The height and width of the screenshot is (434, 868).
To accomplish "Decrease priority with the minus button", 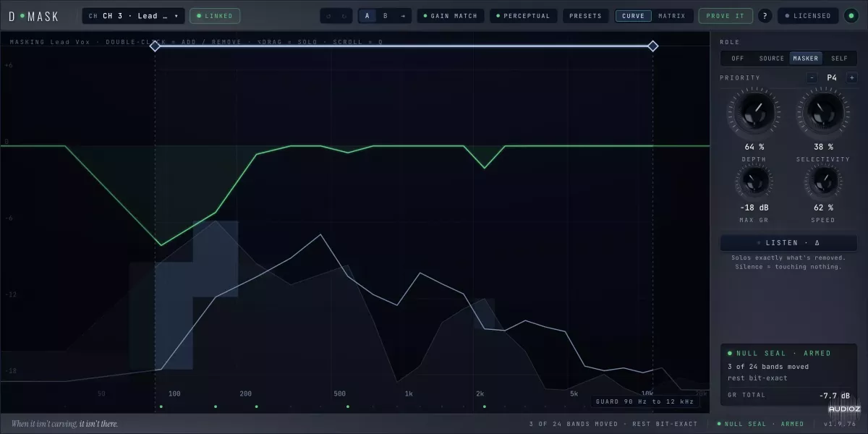I will (x=812, y=77).
